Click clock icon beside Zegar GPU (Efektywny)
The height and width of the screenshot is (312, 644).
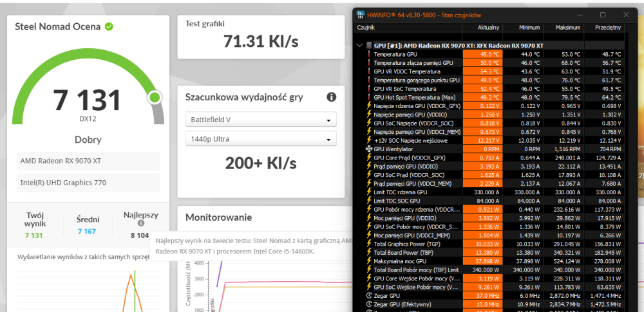(x=368, y=304)
